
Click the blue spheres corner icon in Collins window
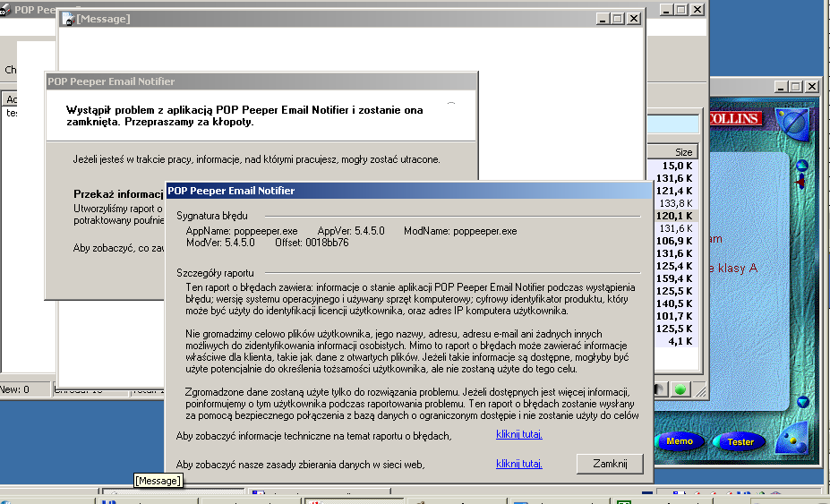[792, 439]
